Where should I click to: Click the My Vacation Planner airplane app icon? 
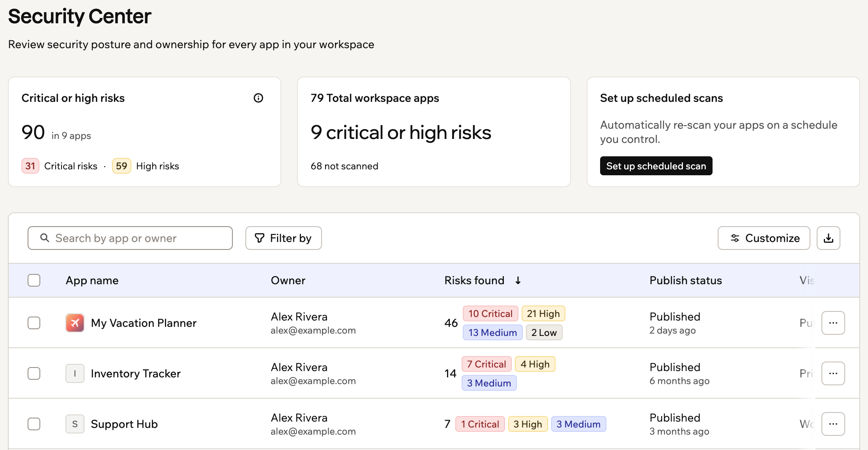click(x=75, y=323)
